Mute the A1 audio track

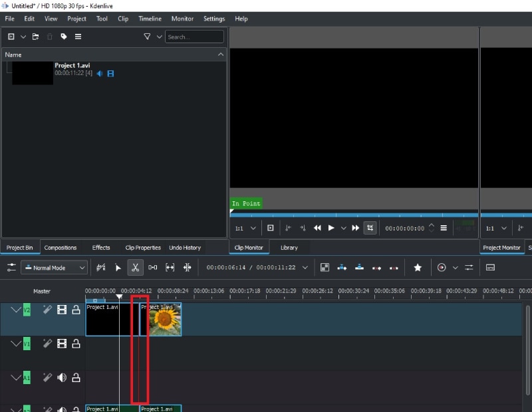coord(62,377)
